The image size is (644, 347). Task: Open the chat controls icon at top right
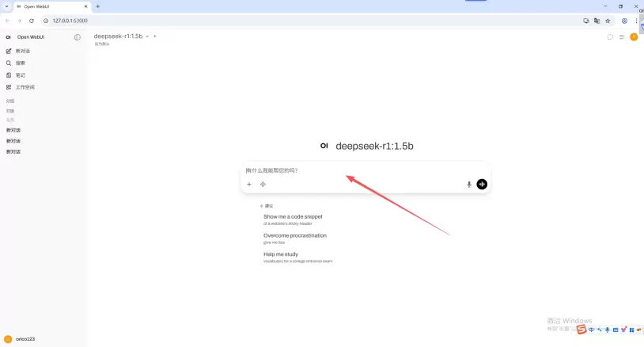(x=622, y=37)
